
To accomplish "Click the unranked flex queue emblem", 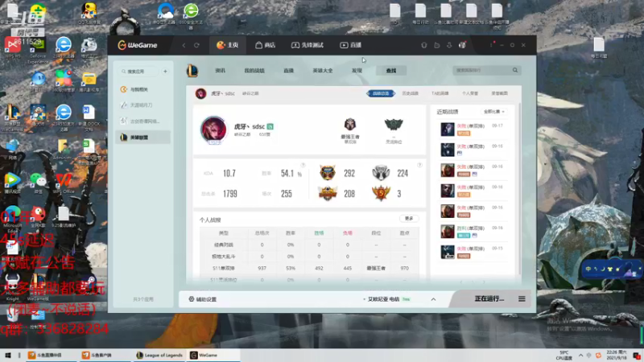I will (x=394, y=125).
